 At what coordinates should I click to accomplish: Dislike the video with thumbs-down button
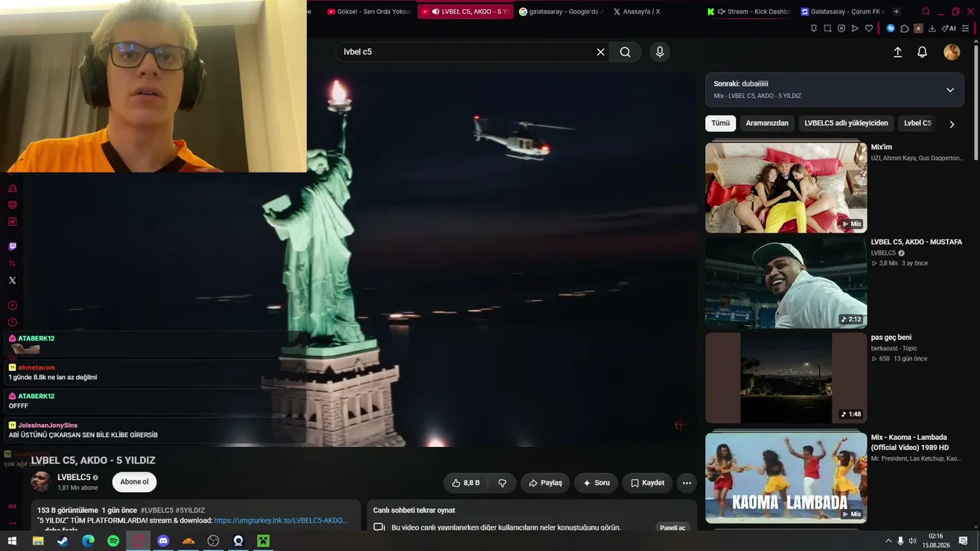point(502,483)
